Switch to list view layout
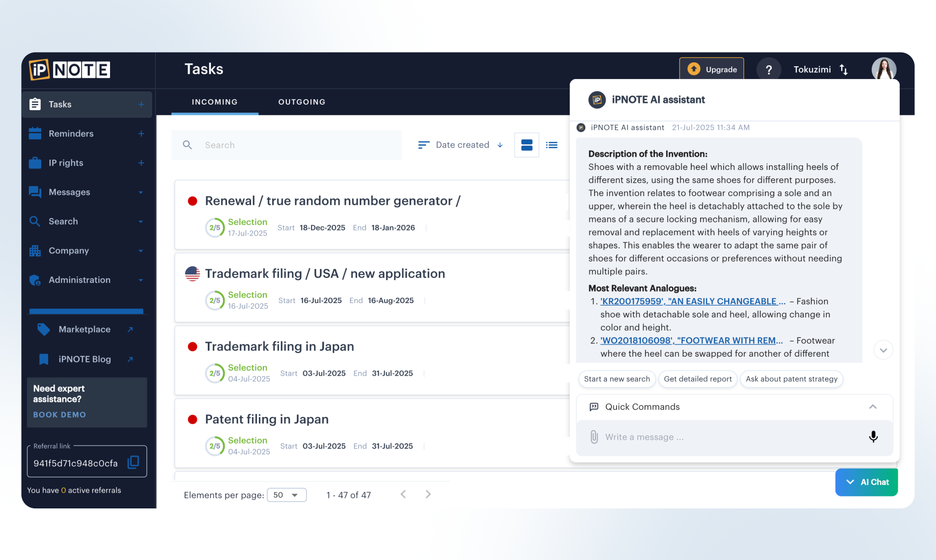The height and width of the screenshot is (560, 936). click(552, 145)
